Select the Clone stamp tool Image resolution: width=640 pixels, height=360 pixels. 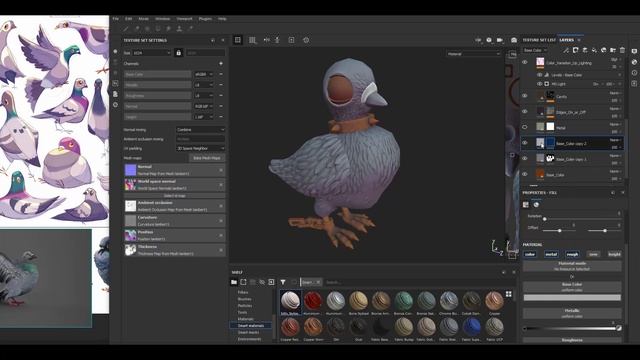coord(179,29)
